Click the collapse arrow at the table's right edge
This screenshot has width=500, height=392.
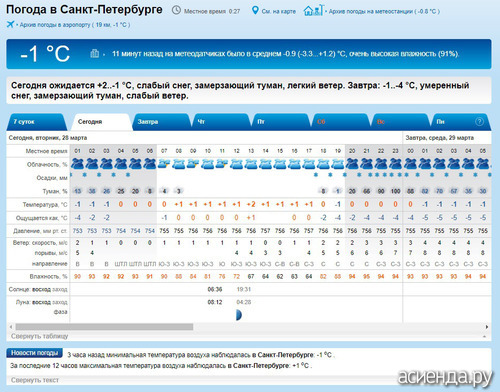[484, 337]
